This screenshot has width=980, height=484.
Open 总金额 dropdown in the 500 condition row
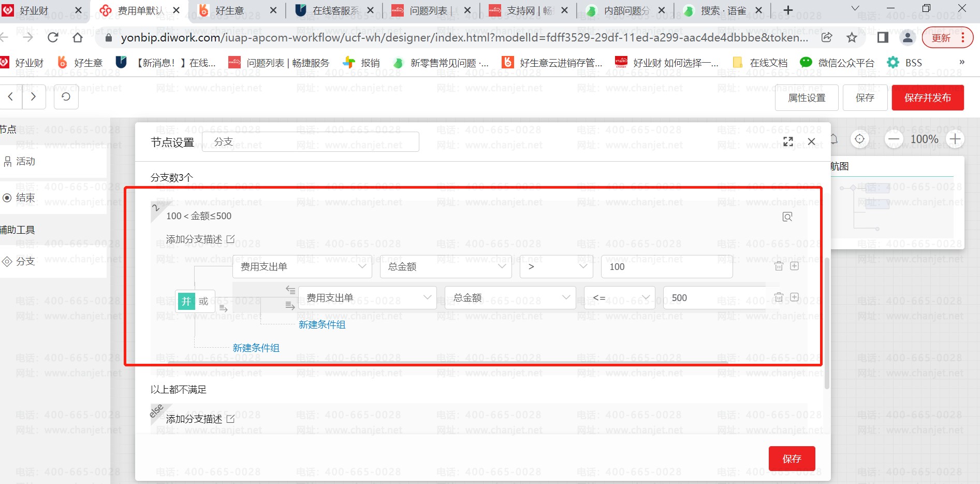coord(510,297)
